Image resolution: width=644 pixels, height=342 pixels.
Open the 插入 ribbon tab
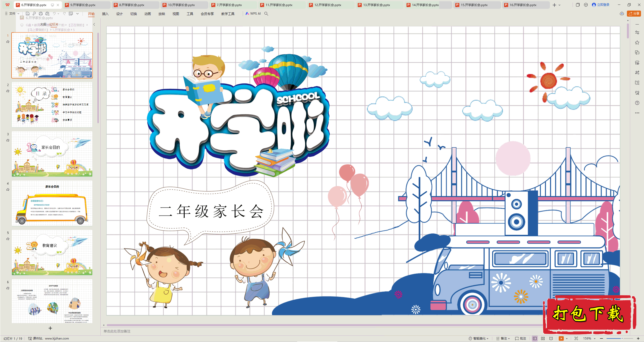pyautogui.click(x=105, y=14)
